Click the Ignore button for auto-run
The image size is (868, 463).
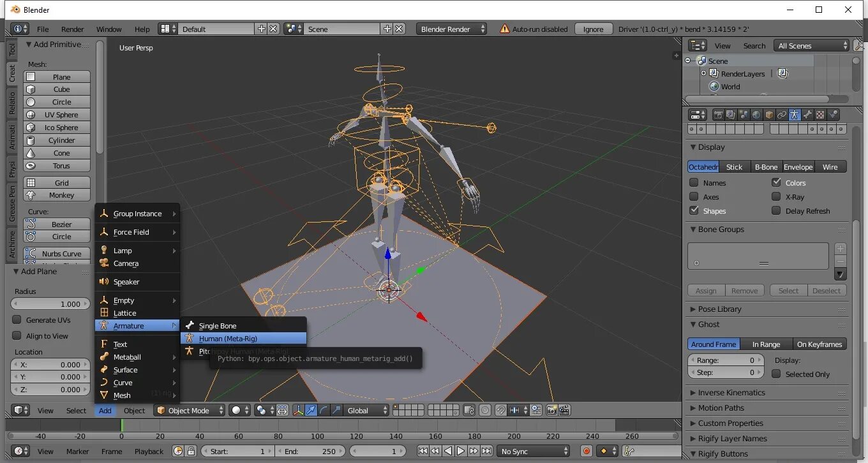[x=593, y=29]
